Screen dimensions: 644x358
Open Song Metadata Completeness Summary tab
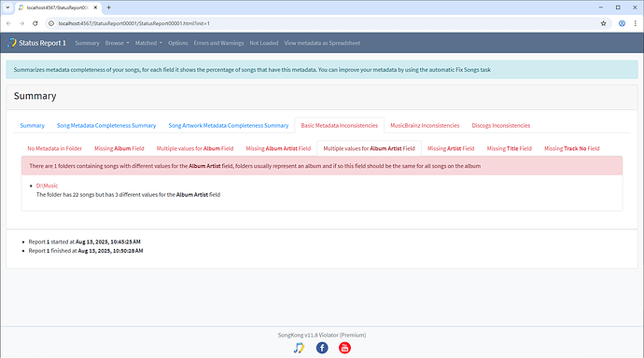tap(106, 126)
